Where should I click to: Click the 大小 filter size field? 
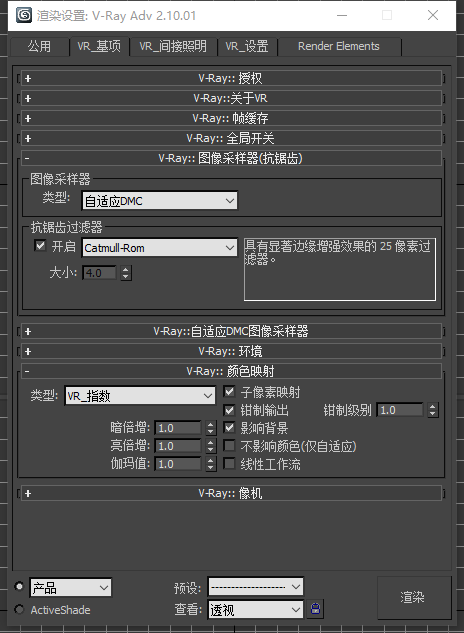pyautogui.click(x=99, y=273)
